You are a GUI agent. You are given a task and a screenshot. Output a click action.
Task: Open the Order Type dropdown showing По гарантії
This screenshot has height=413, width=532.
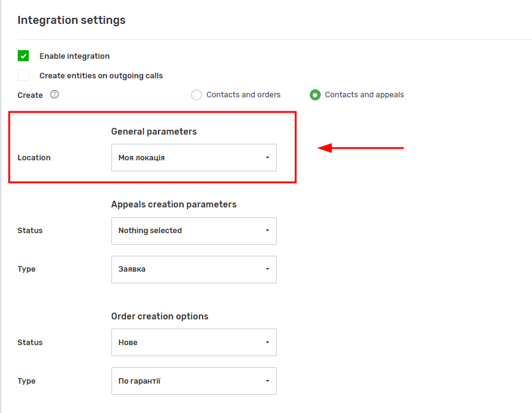(194, 381)
